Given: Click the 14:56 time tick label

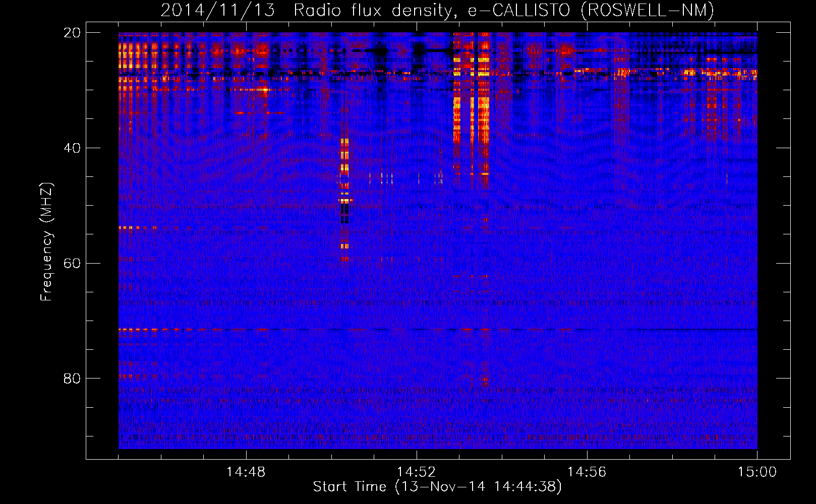Looking at the screenshot, I should [587, 472].
